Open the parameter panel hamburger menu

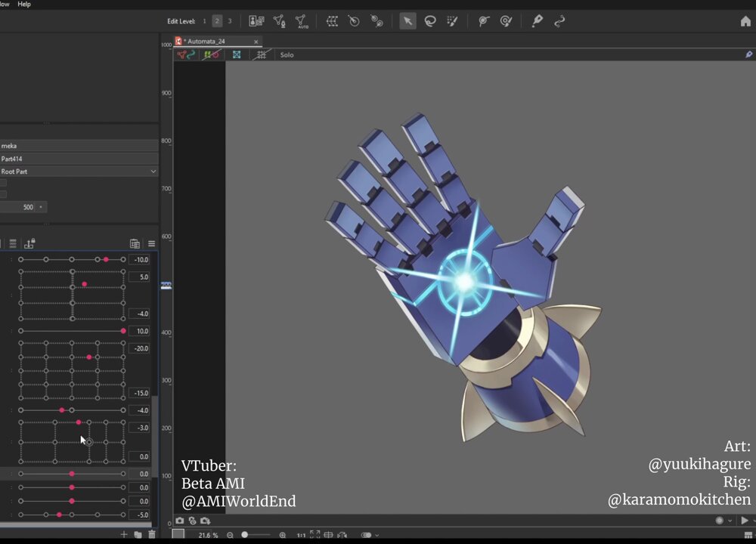click(151, 243)
